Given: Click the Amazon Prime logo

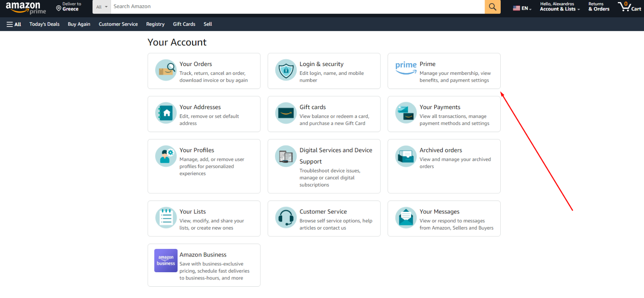Looking at the screenshot, I should click(26, 8).
